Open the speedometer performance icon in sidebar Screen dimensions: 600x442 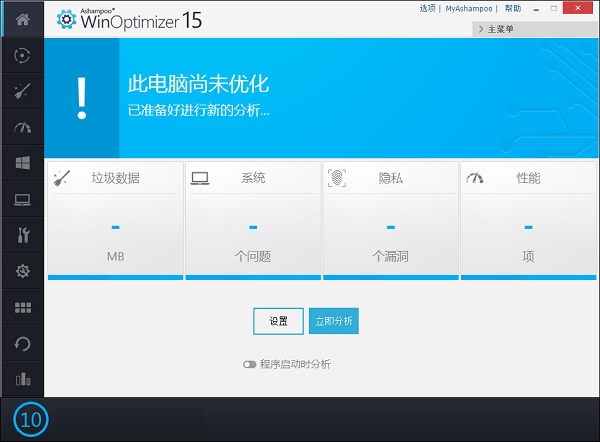pos(22,127)
